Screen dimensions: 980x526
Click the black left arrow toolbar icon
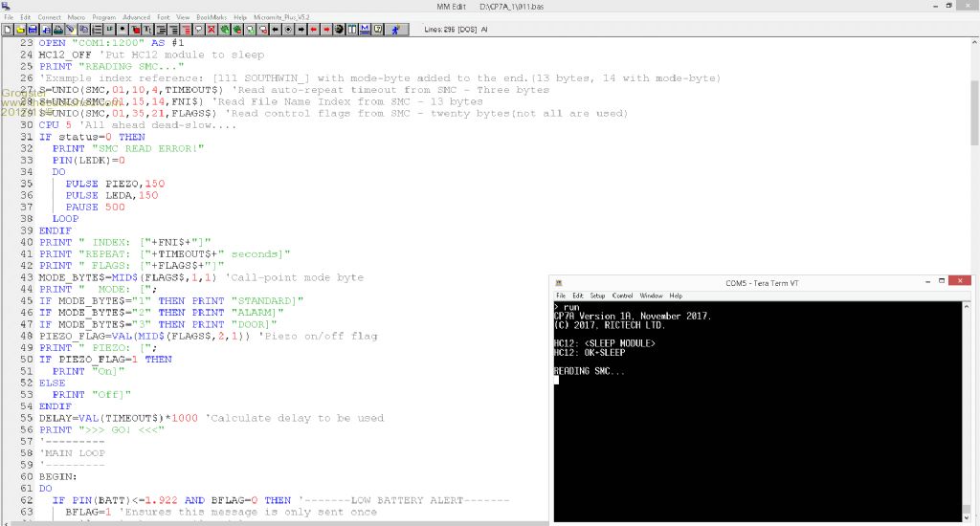276,30
